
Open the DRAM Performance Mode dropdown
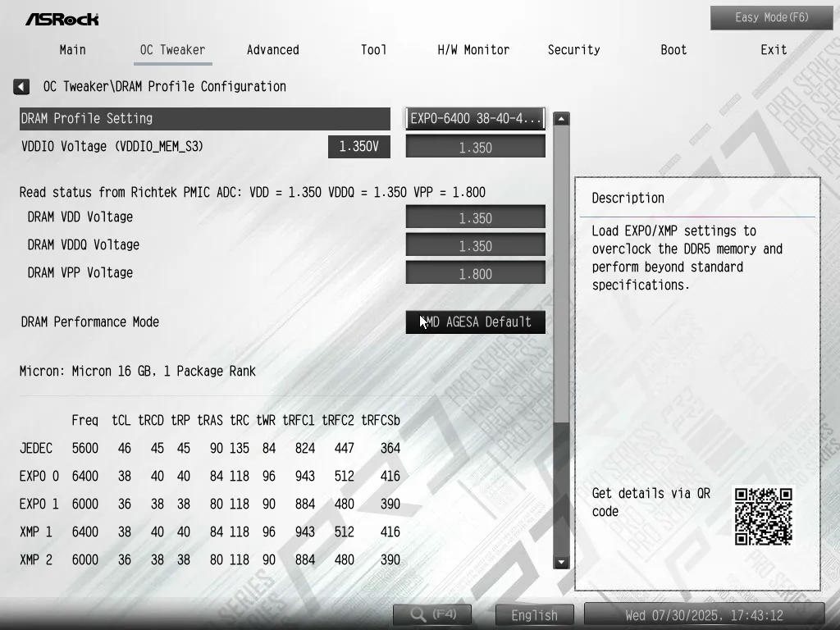[475, 322]
